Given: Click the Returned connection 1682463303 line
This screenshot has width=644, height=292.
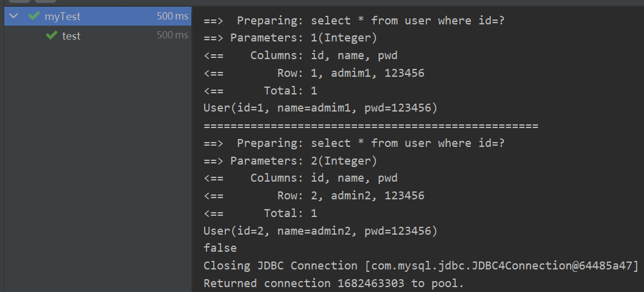Looking at the screenshot, I should [333, 283].
